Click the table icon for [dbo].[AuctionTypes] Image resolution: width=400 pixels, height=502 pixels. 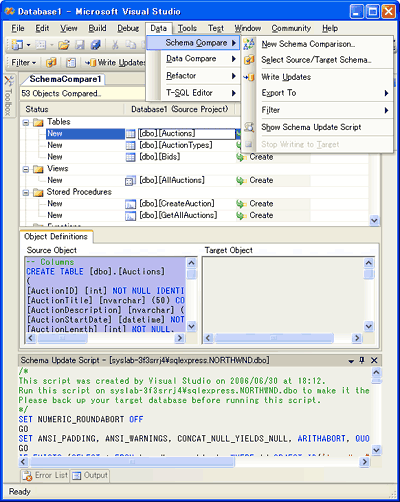[x=130, y=145]
